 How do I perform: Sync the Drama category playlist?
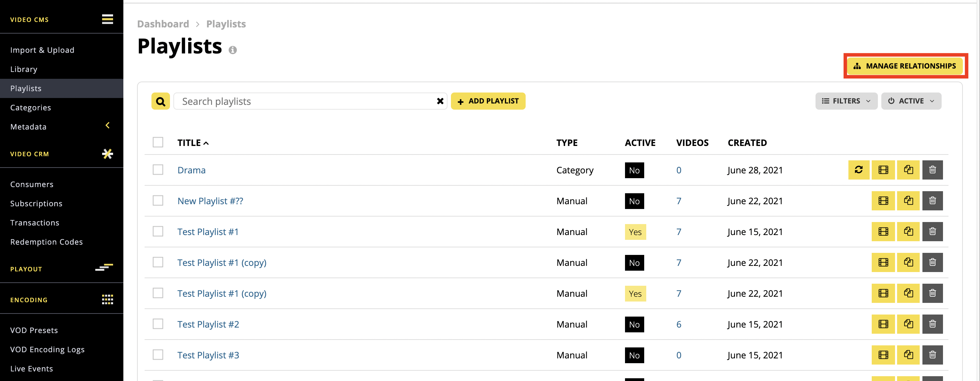859,170
